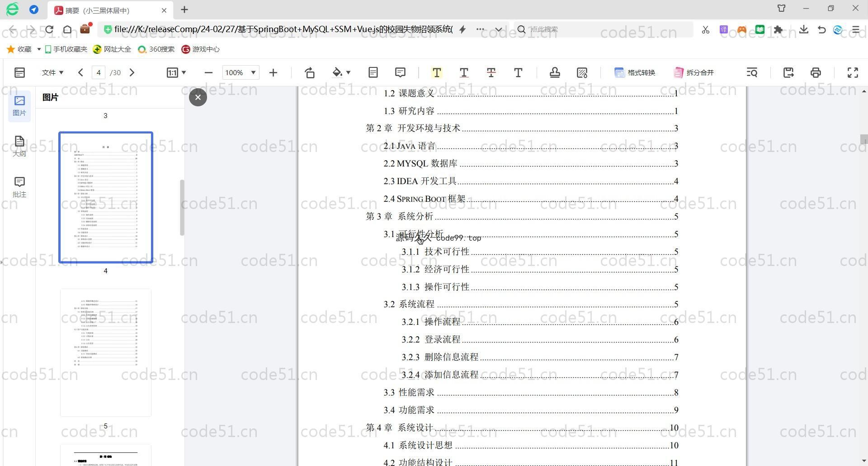Go to next PDF page arrow
This screenshot has width=868, height=466.
click(132, 72)
